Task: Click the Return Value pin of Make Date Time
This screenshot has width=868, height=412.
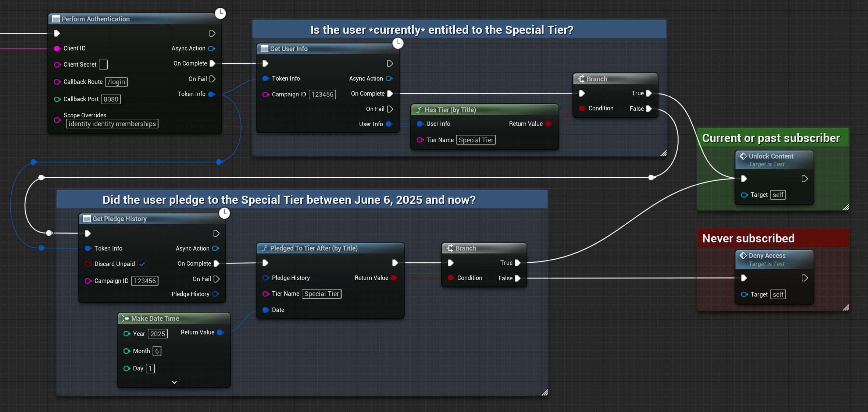Action: coord(220,333)
